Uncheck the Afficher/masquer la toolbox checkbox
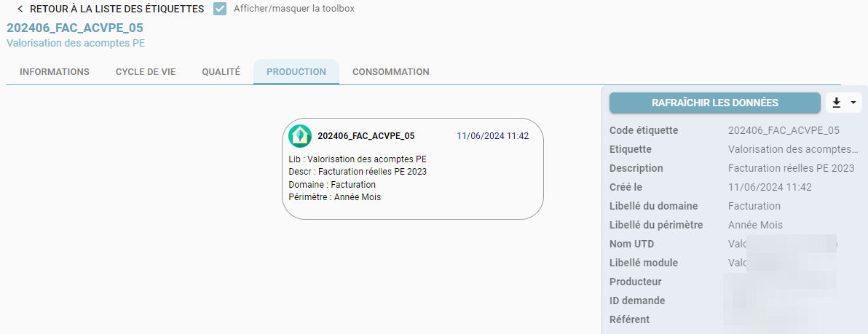The image size is (868, 334). tap(221, 9)
